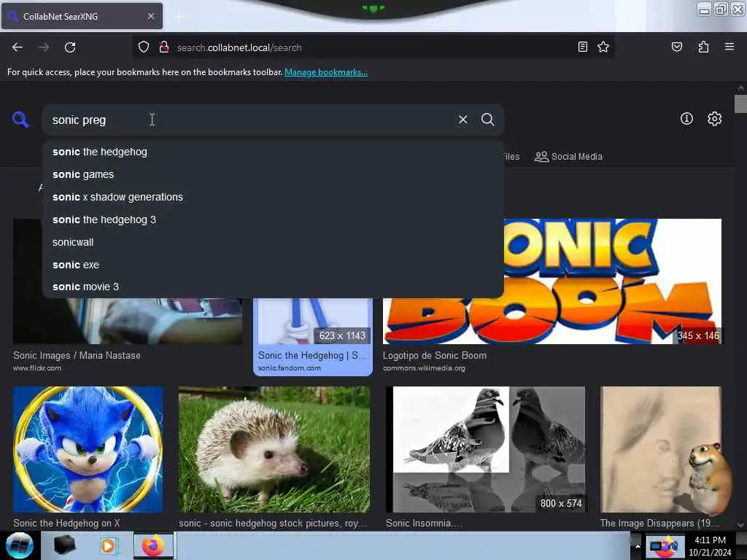This screenshot has width=747, height=560.
Task: Reload the current page
Action: coord(70,47)
